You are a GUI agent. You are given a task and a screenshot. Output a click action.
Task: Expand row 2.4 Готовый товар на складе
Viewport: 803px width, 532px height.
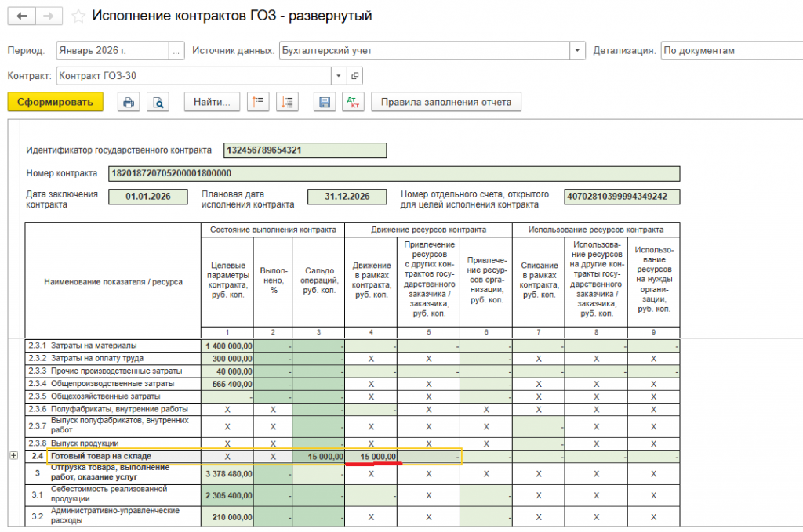click(14, 455)
